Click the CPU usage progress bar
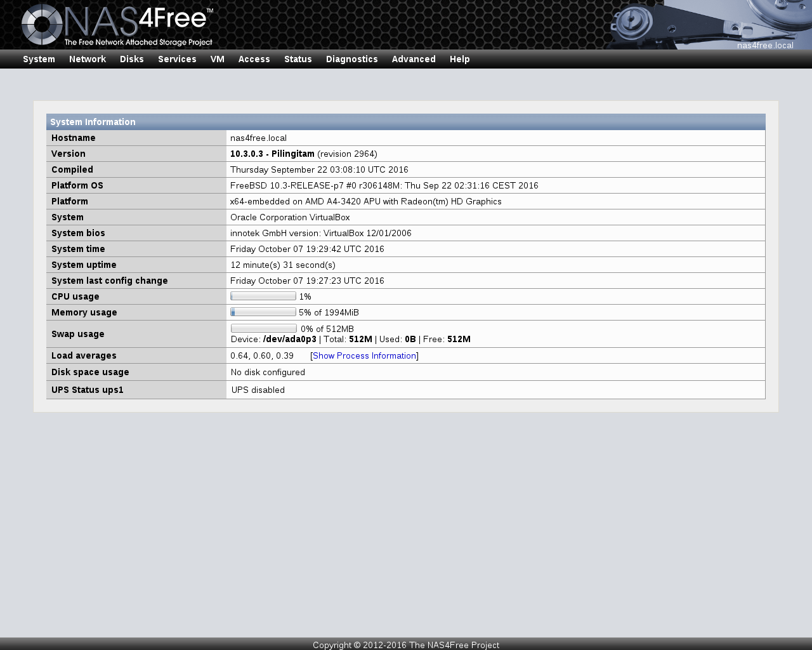Viewport: 812px width, 650px height. 263,296
